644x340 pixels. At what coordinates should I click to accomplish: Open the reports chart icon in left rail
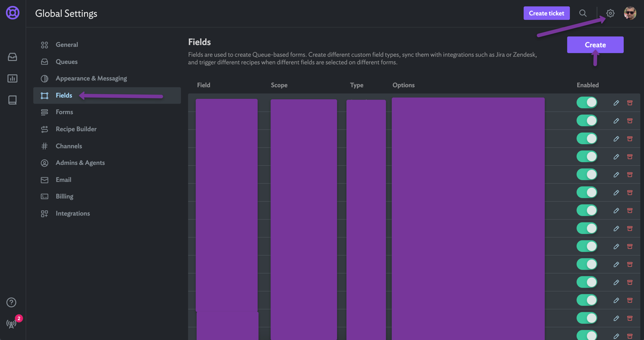(13, 78)
